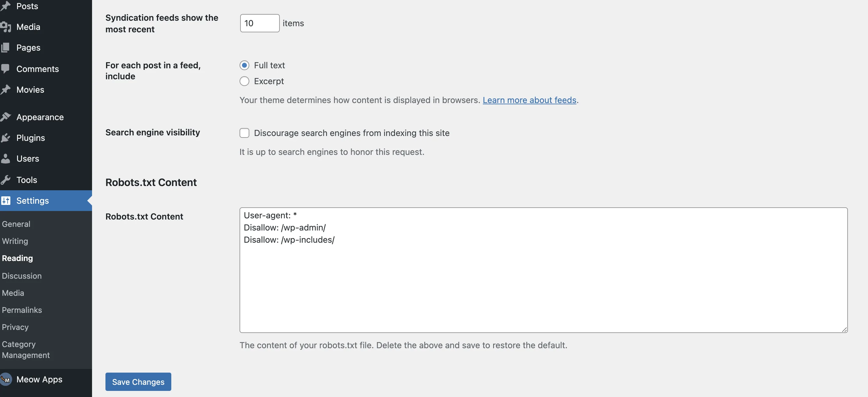This screenshot has height=397, width=868.
Task: Enable Discourage search engines checkbox
Action: (x=244, y=133)
